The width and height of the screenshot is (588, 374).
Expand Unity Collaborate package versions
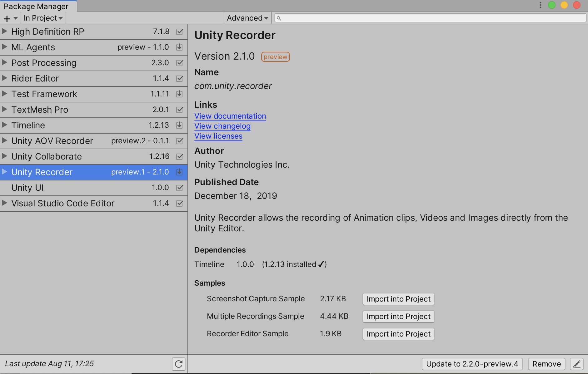(x=4, y=156)
